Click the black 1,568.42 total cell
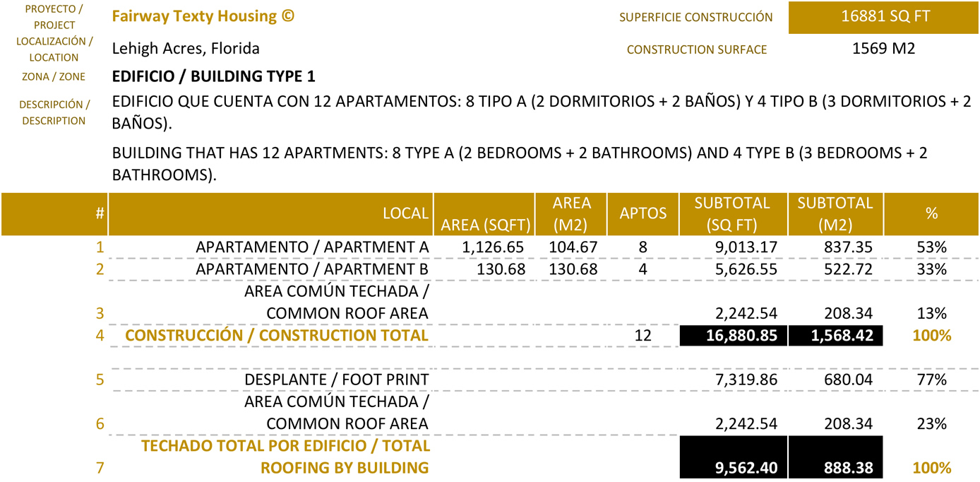980x482 pixels. click(836, 335)
